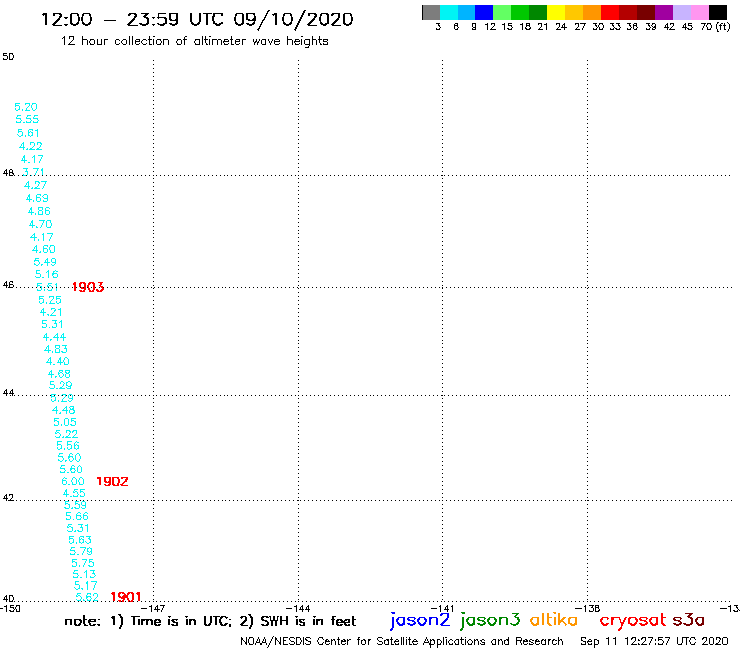Click the red time marker 1903
740x650 pixels.
click(88, 287)
